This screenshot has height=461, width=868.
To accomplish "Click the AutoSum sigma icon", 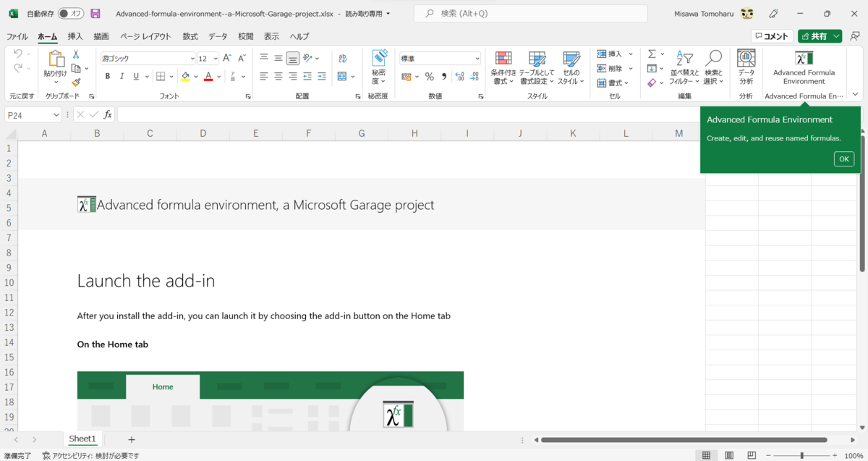I will [x=652, y=54].
